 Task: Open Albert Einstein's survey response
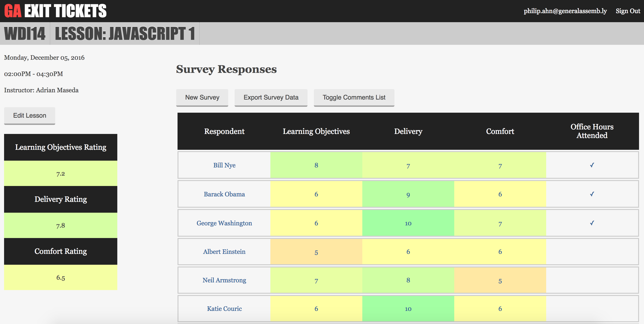coord(224,252)
